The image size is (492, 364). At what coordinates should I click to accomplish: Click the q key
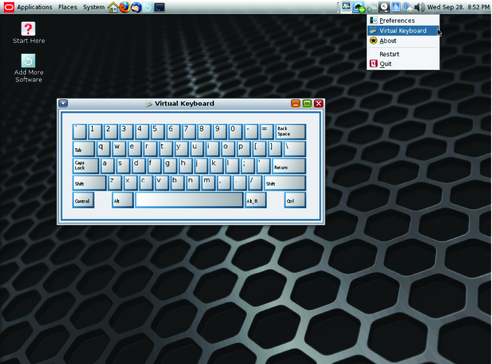[x=103, y=149]
